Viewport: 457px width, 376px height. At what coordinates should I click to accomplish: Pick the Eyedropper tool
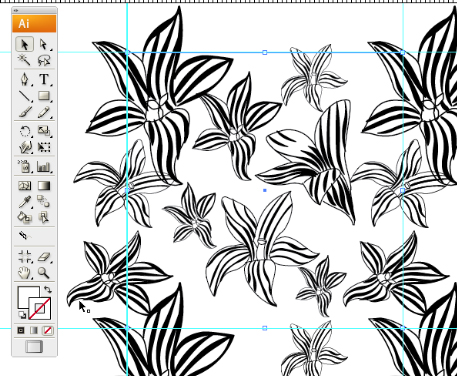[x=25, y=201]
